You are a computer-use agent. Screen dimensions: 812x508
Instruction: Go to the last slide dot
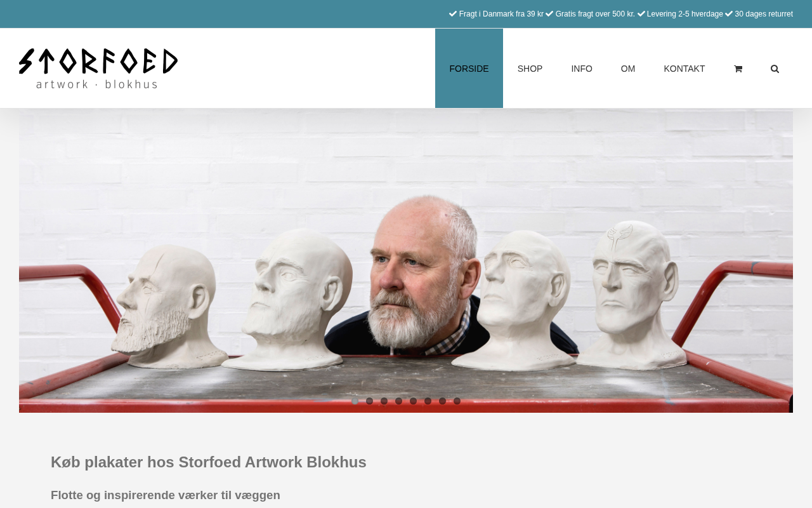(457, 401)
